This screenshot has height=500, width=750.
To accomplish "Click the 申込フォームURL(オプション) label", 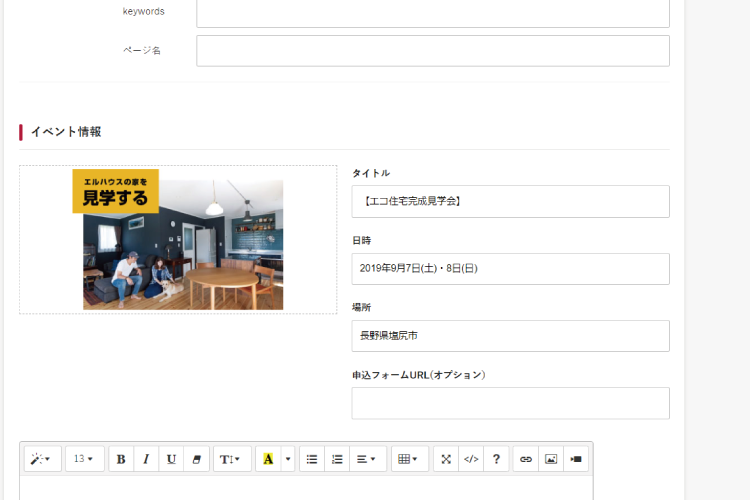I will 419,375.
